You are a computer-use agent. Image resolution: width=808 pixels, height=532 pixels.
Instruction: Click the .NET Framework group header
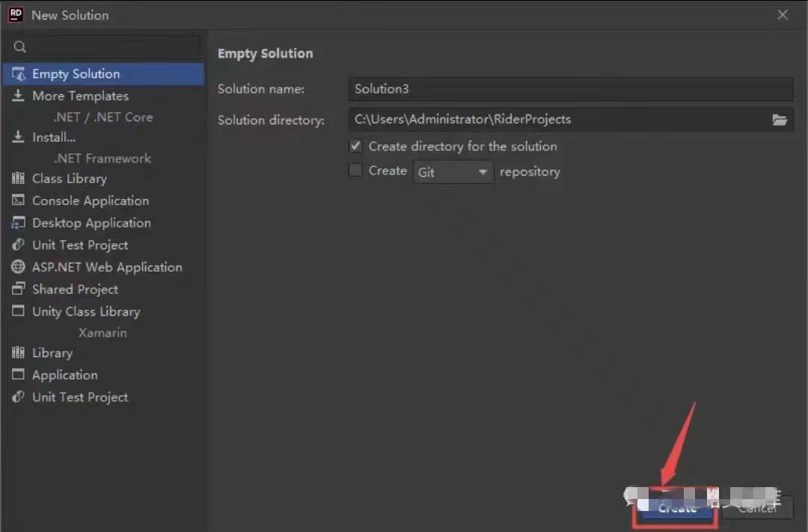pos(102,159)
